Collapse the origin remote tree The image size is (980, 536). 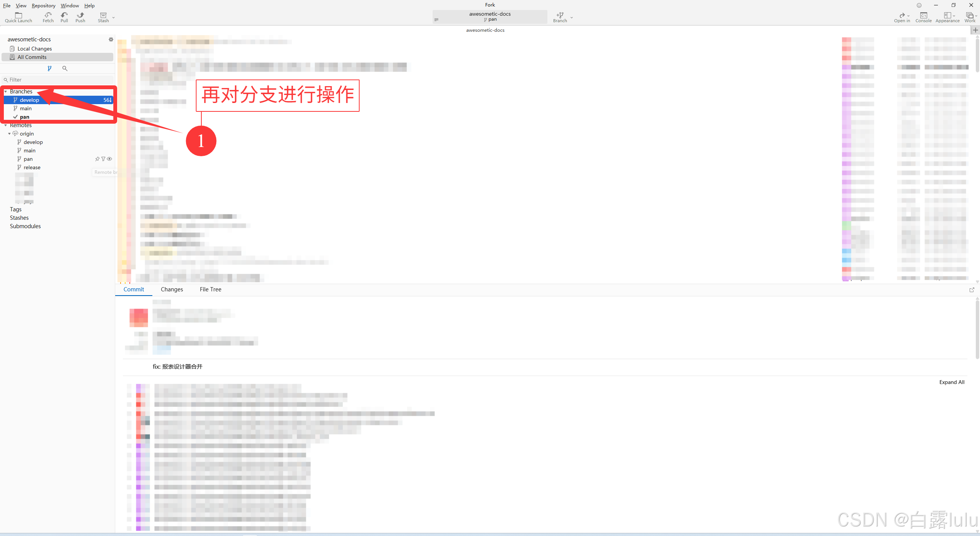click(10, 134)
